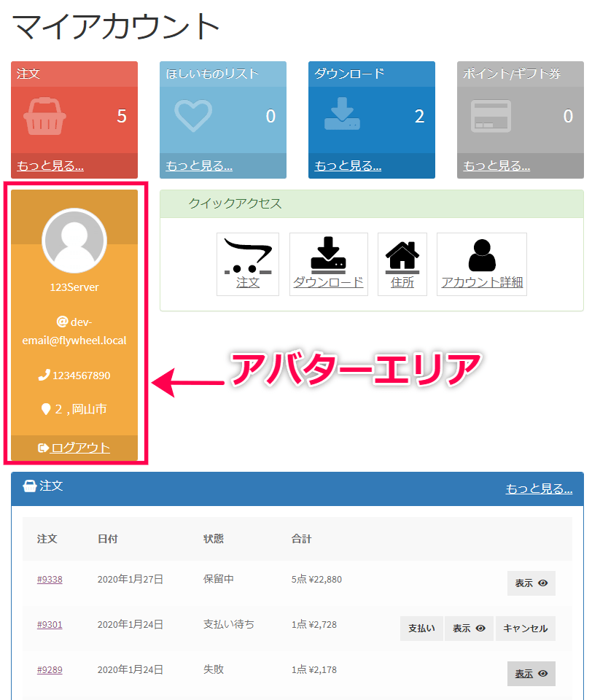Screen dimensions: 592x700
Task: Click the download icon in blue card
Action: (x=342, y=114)
